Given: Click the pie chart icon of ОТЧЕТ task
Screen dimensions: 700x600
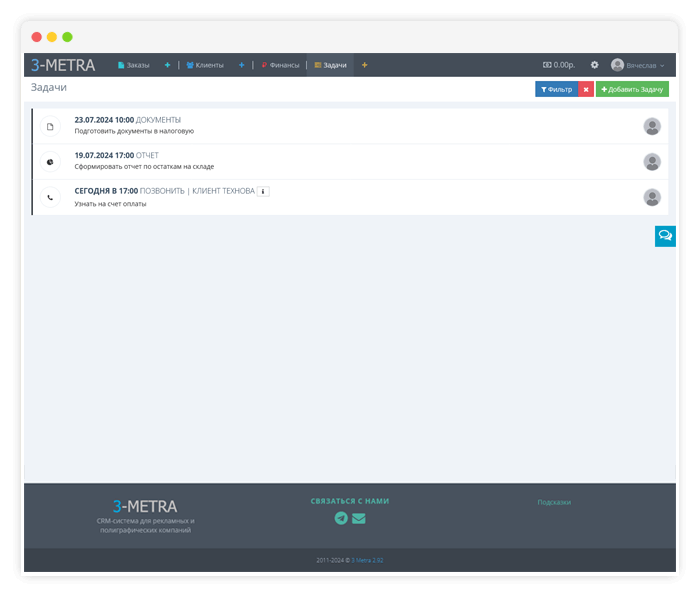Looking at the screenshot, I should coord(50,162).
